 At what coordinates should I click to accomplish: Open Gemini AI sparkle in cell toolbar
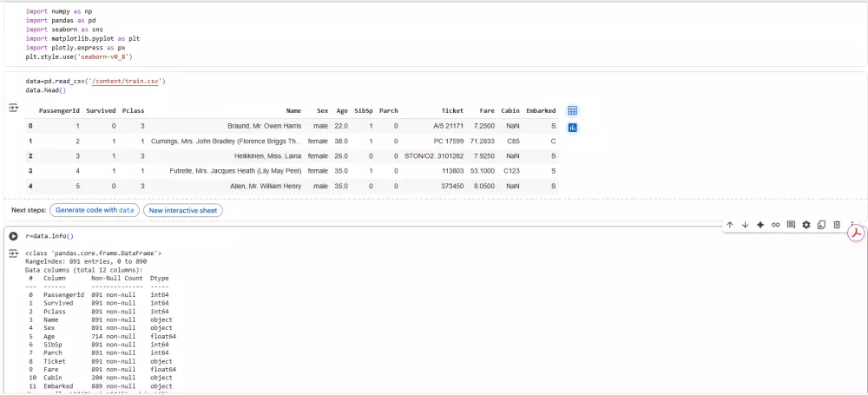[x=760, y=224]
